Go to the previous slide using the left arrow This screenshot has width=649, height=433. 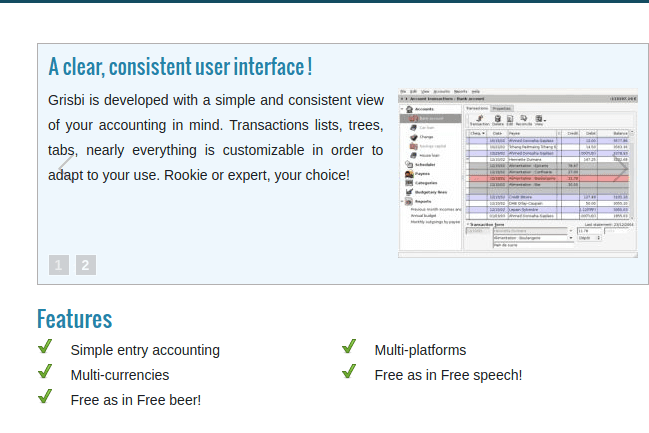click(64, 163)
